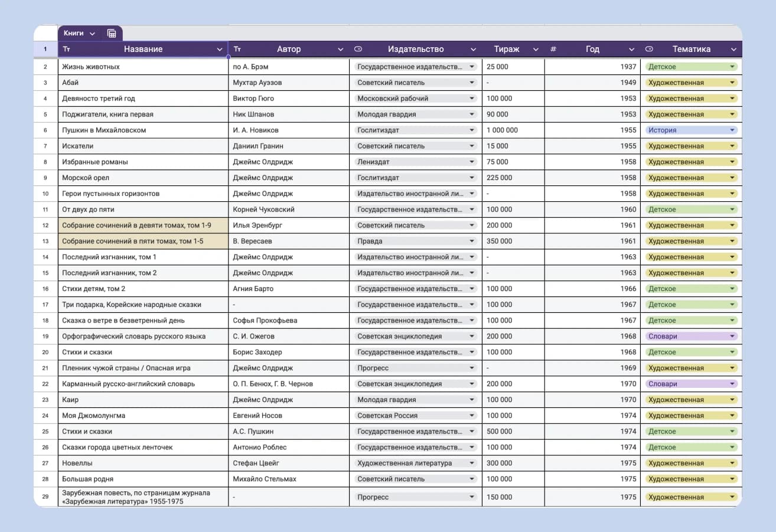Screen dimensions: 776x532
Task: Open Прогресс dropdown in Пленник чужой страны row
Action: [x=416, y=368]
